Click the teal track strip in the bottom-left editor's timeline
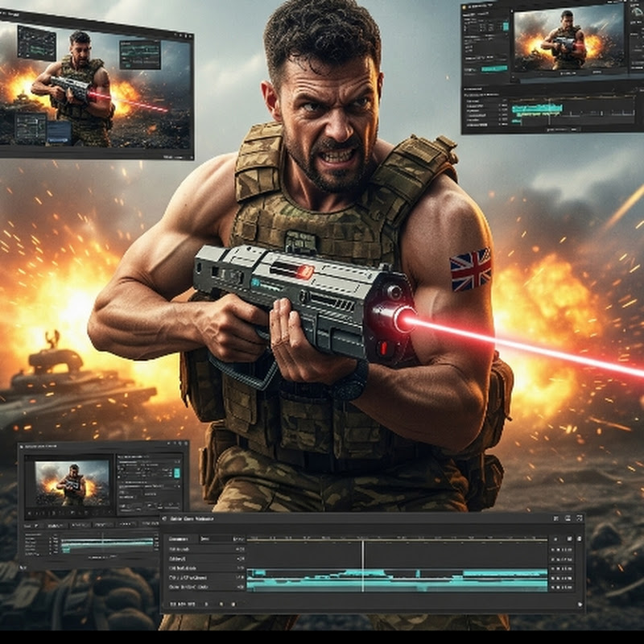644x644 pixels. (x=107, y=544)
